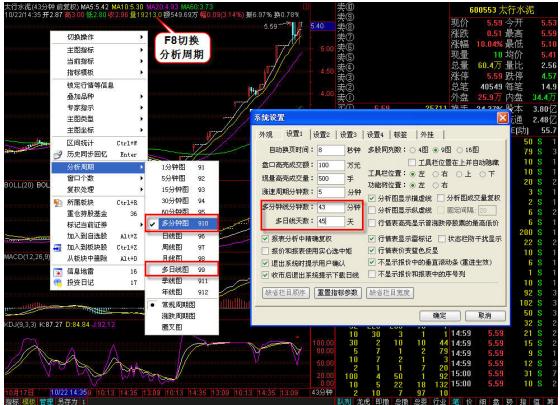
Task: Click the 重置指标参数 button
Action: click(x=338, y=293)
